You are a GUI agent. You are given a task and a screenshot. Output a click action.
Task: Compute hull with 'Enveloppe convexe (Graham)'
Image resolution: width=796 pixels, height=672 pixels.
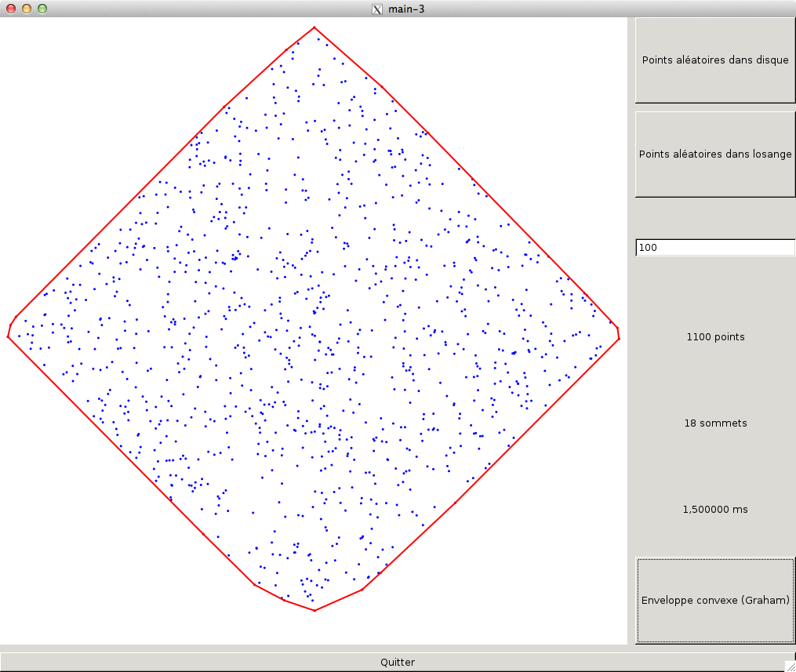714,601
